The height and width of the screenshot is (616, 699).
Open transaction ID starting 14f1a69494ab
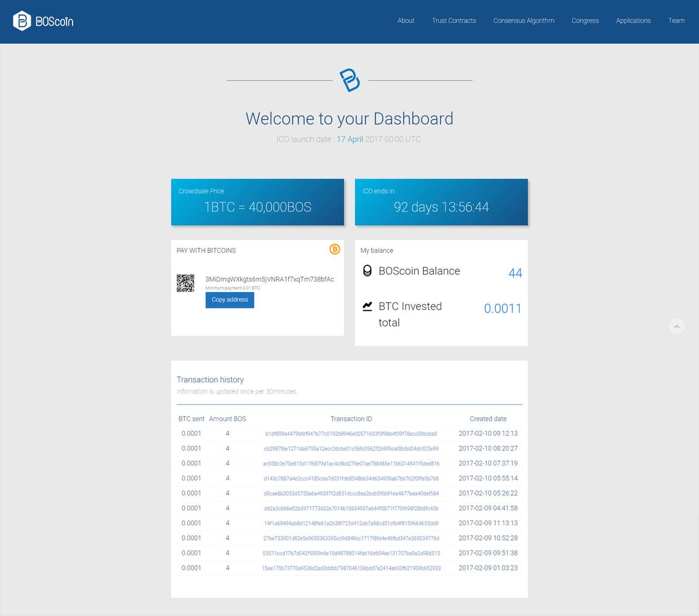[351, 523]
